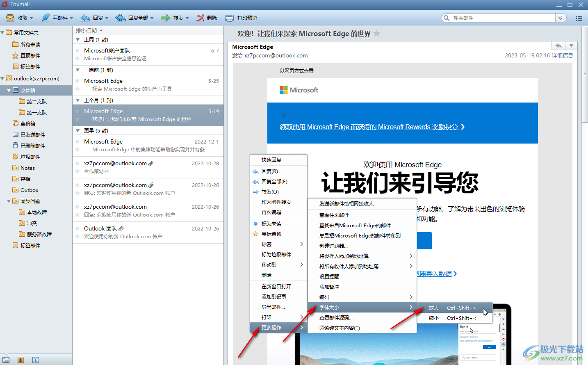Click the 回复全部 reply-all toolbar icon
The height and width of the screenshot is (365, 588).
121,18
